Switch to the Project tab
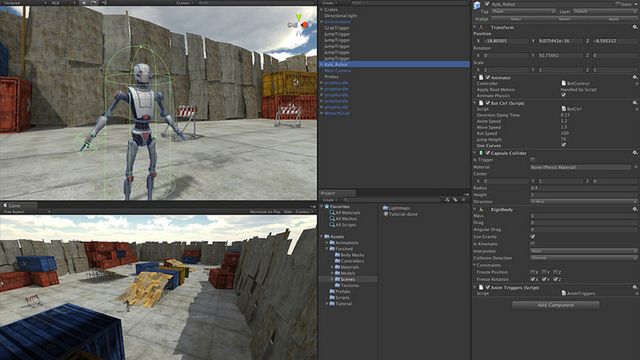 (337, 193)
